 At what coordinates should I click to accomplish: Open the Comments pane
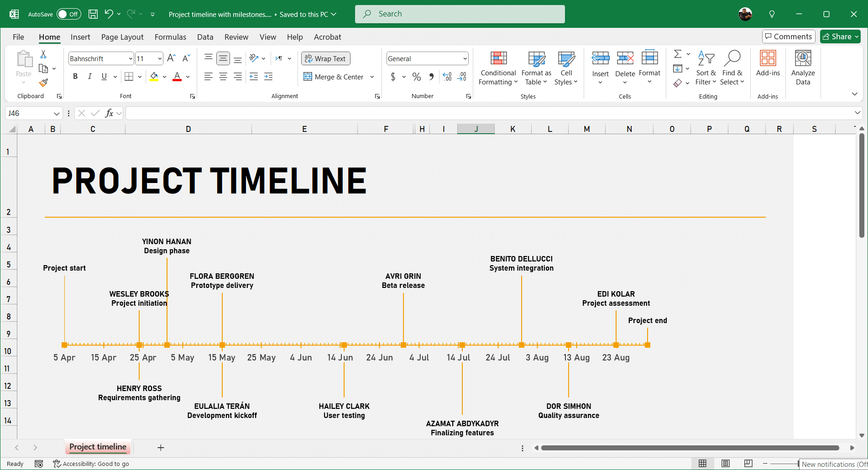[x=788, y=37]
